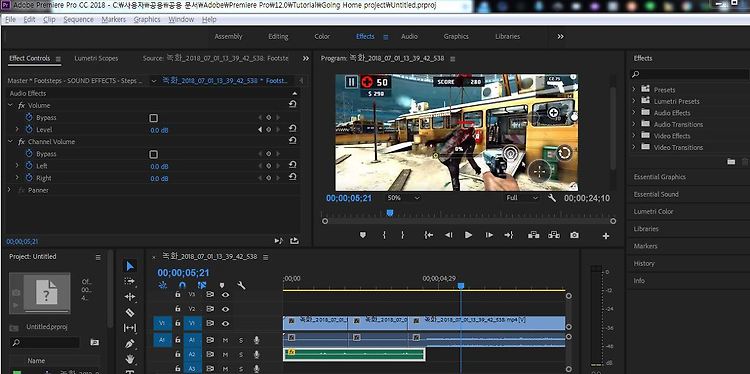The image size is (750, 374).
Task: Toggle Snap magnet in timeline
Action: (182, 285)
